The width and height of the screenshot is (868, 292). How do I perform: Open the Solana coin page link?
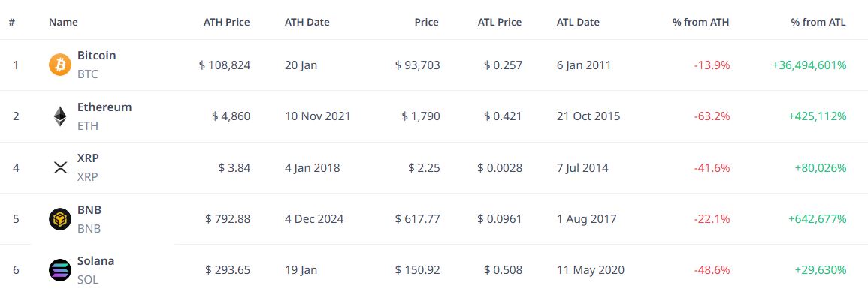(95, 260)
